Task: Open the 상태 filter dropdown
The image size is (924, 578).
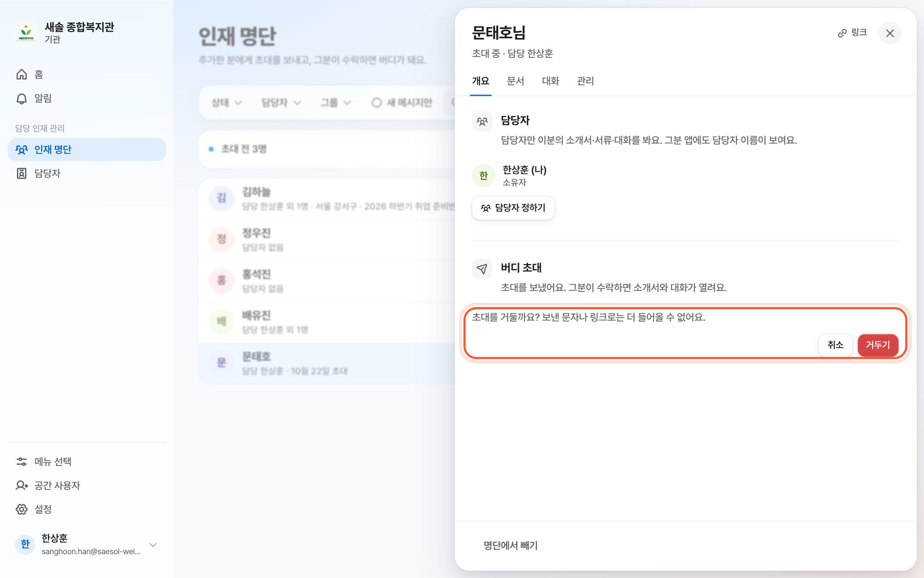Action: [x=227, y=103]
